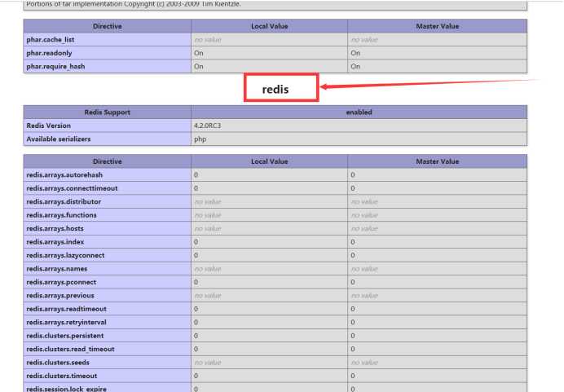Click redis.clusters.persistent directive

[x=65, y=336]
